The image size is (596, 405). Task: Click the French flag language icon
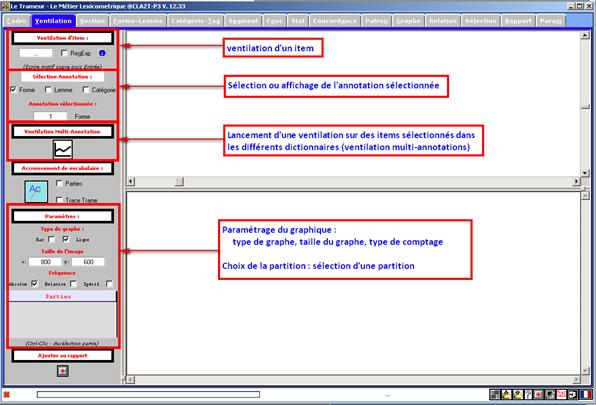pos(586,394)
